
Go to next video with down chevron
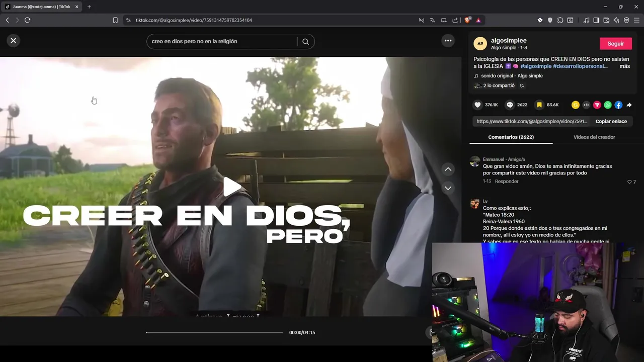point(448,188)
